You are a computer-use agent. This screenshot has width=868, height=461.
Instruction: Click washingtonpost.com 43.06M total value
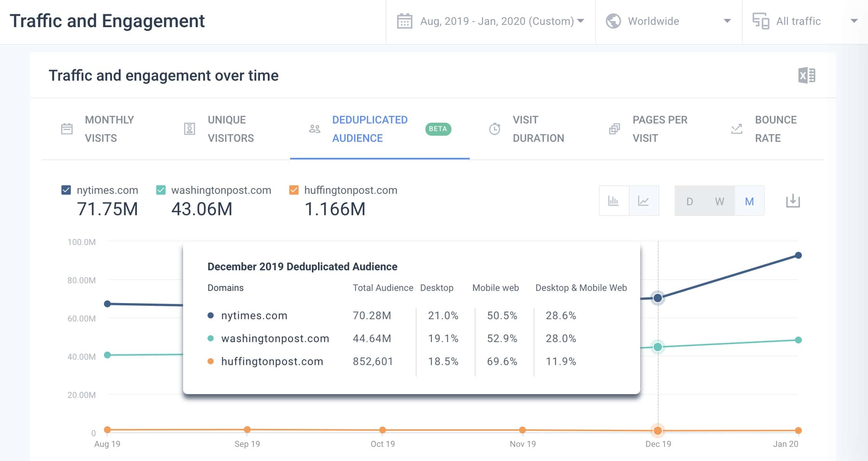(202, 209)
